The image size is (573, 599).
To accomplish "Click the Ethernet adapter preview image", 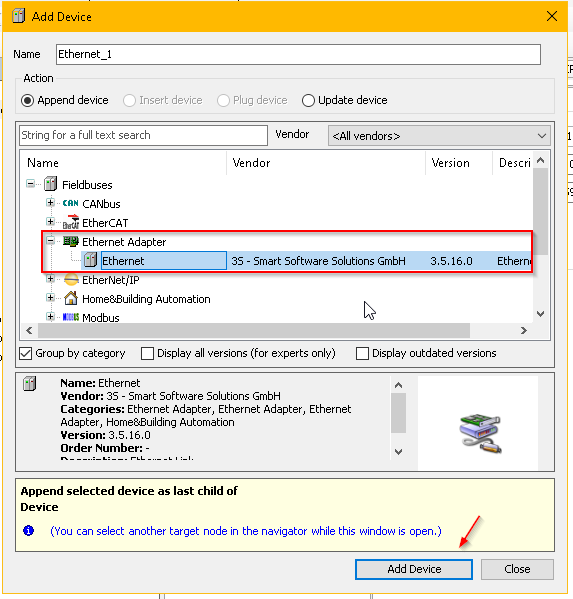I will tap(480, 433).
